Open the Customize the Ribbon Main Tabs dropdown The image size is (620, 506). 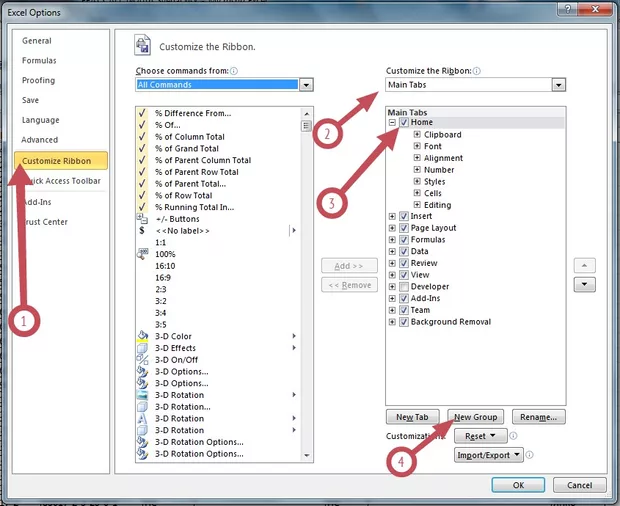558,85
